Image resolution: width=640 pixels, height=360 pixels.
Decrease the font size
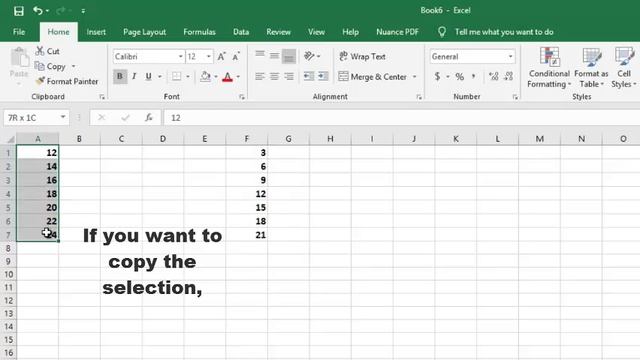(x=236, y=57)
